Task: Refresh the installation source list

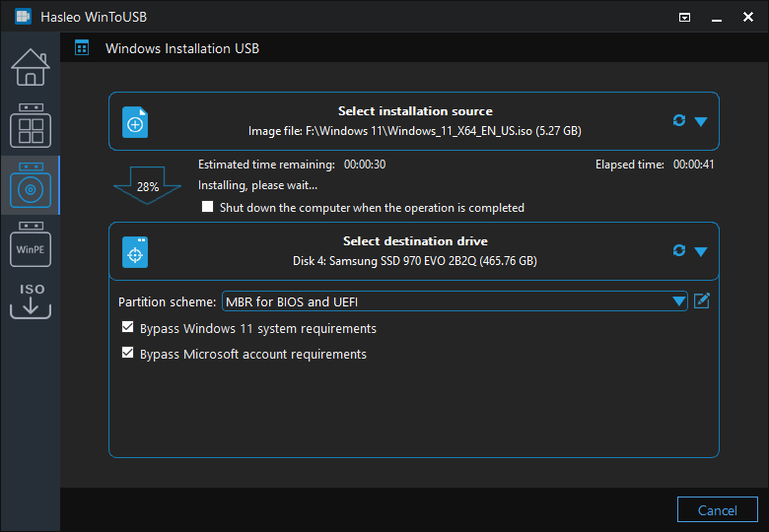Action: pos(678,120)
